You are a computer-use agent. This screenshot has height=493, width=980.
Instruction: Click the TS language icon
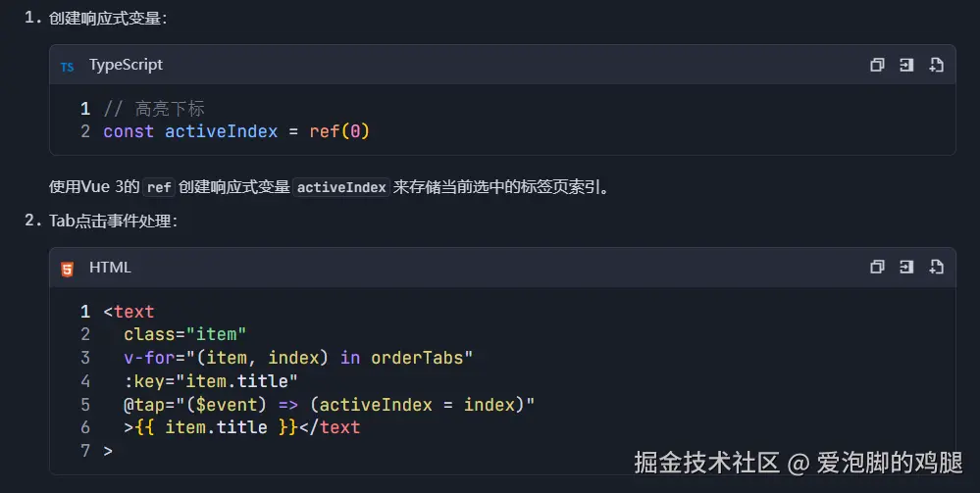point(67,66)
